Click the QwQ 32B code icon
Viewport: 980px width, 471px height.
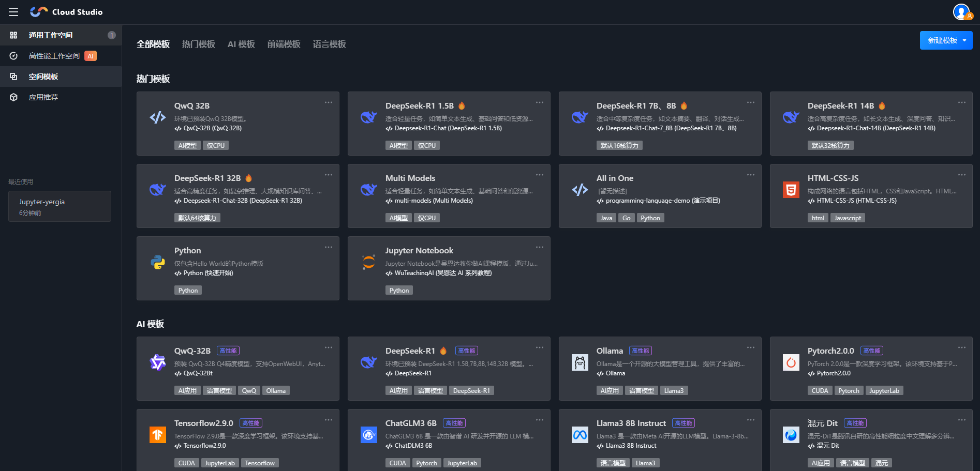coord(158,117)
